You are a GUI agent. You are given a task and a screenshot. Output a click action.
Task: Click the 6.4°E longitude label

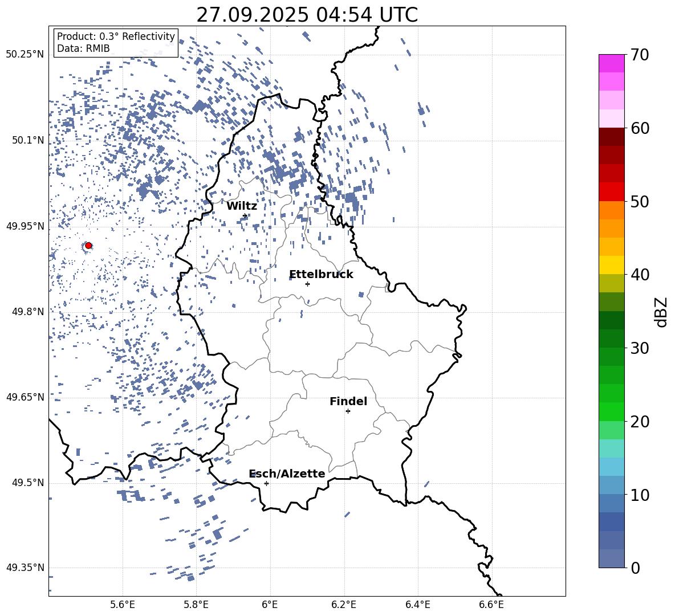coord(417,605)
